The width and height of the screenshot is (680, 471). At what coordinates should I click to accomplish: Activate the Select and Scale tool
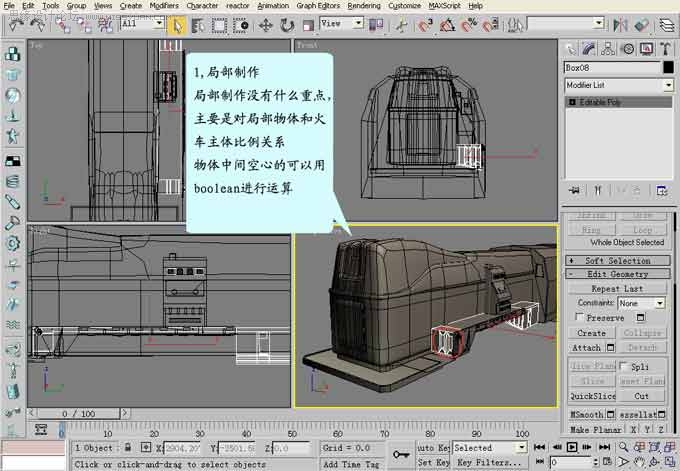tap(308, 26)
